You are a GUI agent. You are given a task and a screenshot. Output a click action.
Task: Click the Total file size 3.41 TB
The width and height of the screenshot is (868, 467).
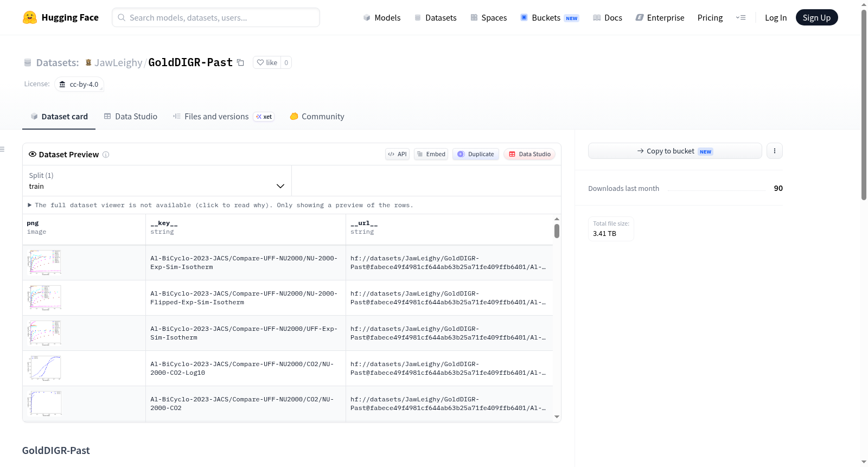coord(611,229)
